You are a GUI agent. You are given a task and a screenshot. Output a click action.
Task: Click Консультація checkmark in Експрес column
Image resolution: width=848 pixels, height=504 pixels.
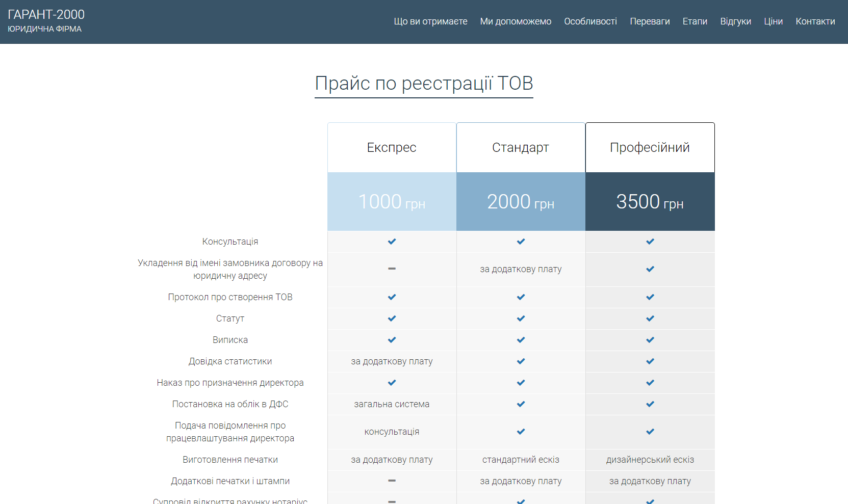pyautogui.click(x=392, y=242)
